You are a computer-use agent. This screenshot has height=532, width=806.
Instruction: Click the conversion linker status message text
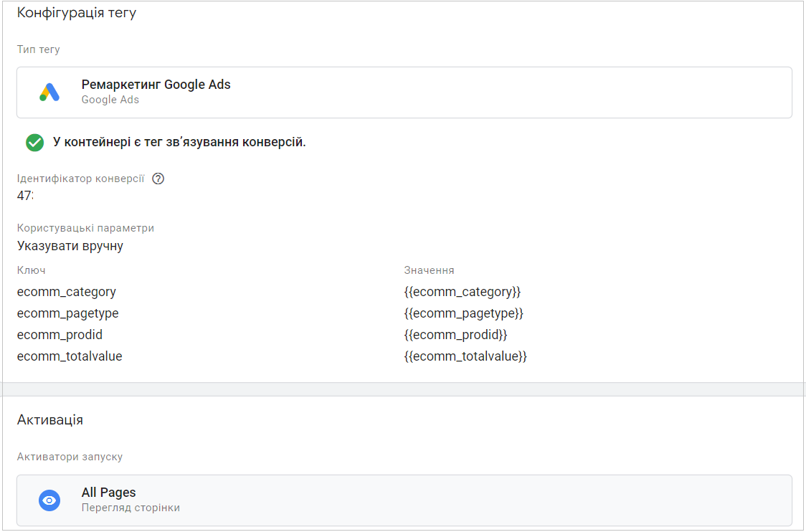pyautogui.click(x=179, y=143)
